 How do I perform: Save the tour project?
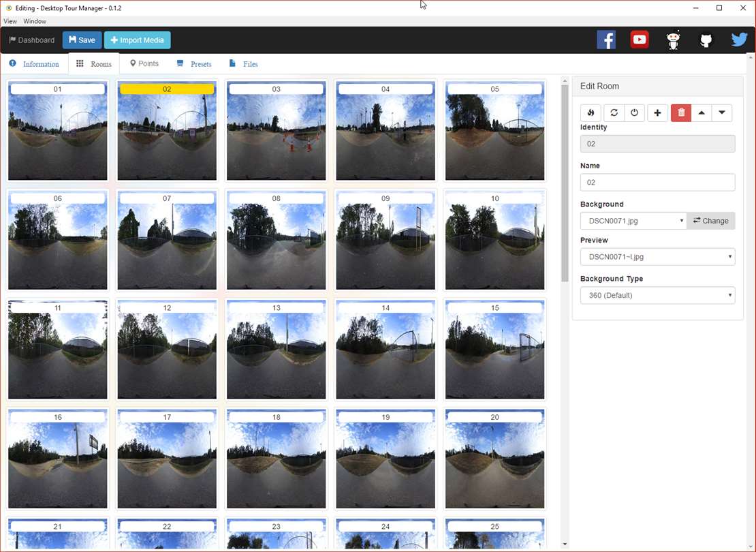point(82,40)
